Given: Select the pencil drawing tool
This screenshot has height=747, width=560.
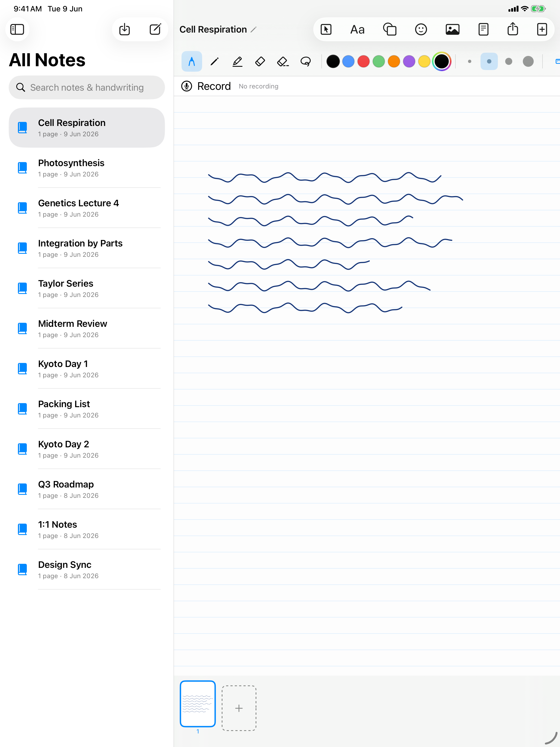Looking at the screenshot, I should click(x=215, y=61).
